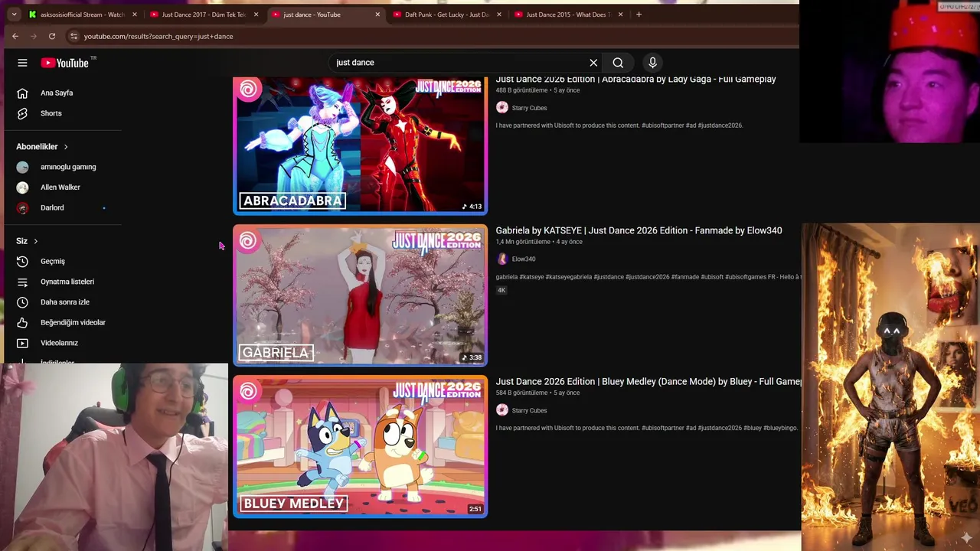The height and width of the screenshot is (551, 980).
Task: Open Shorts from the sidebar
Action: pos(51,113)
